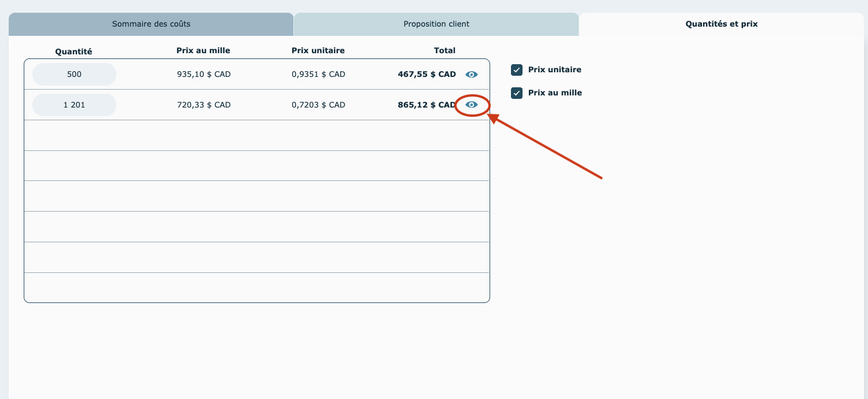Screen dimensions: 868x399
Task: Switch to the Sommaire des coûts tab
Action: (x=151, y=24)
